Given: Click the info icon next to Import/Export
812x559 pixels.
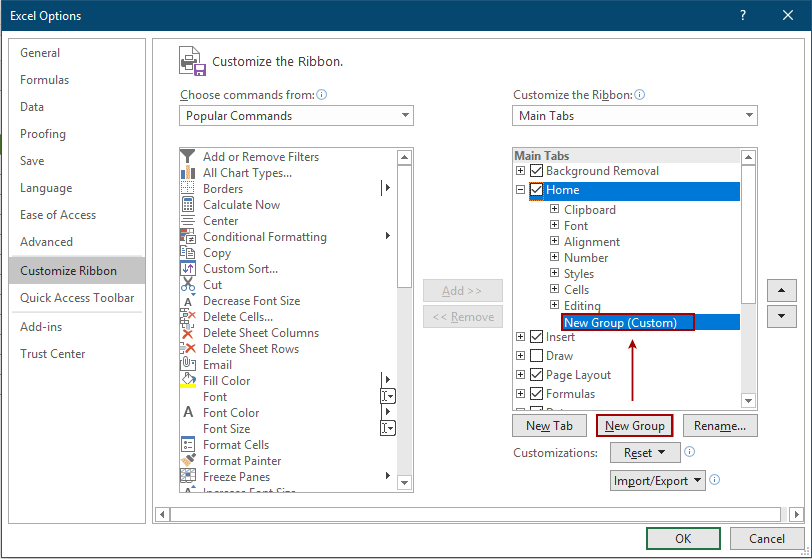Looking at the screenshot, I should coord(715,480).
